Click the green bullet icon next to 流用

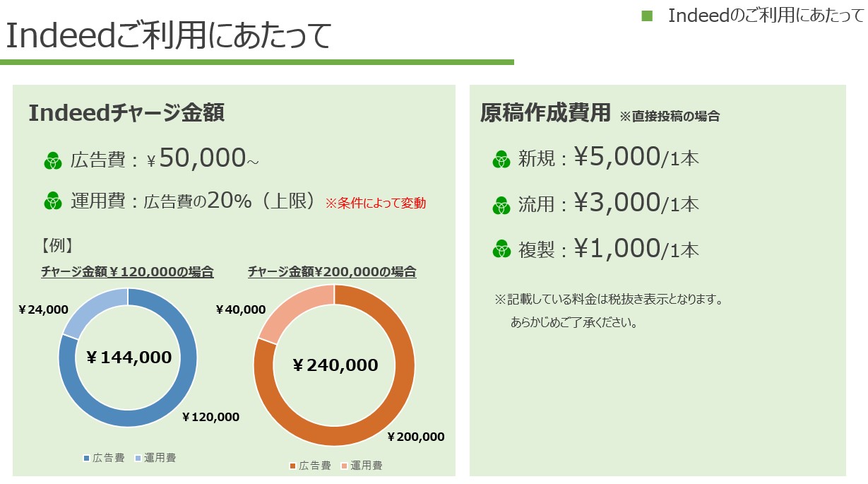pyautogui.click(x=501, y=206)
